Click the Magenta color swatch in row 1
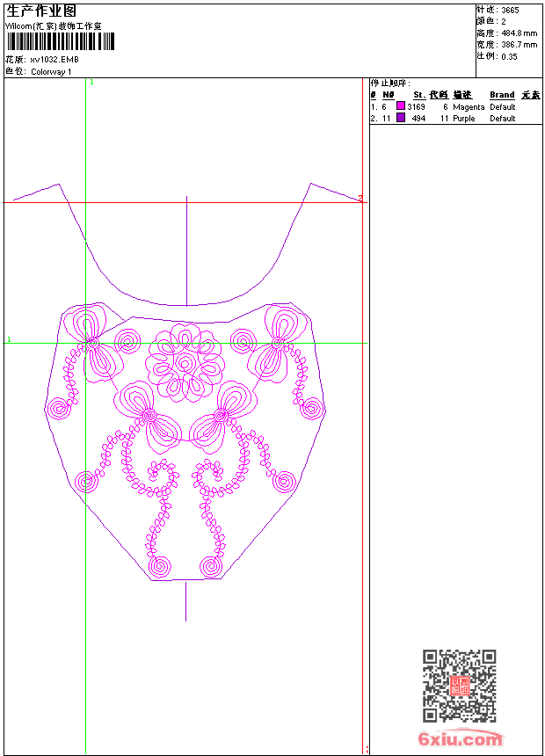 click(401, 106)
